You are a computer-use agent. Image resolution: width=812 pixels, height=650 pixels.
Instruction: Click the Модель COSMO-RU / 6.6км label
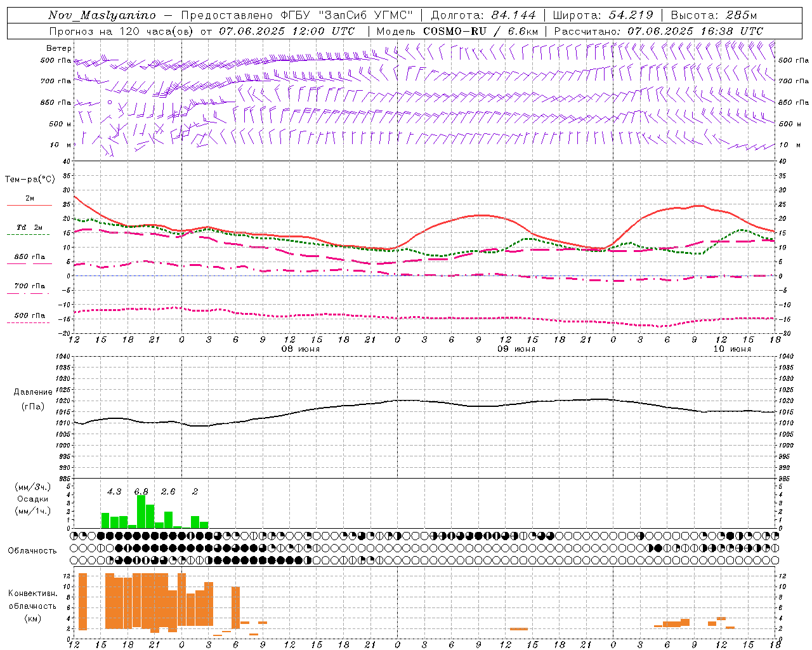click(x=457, y=31)
